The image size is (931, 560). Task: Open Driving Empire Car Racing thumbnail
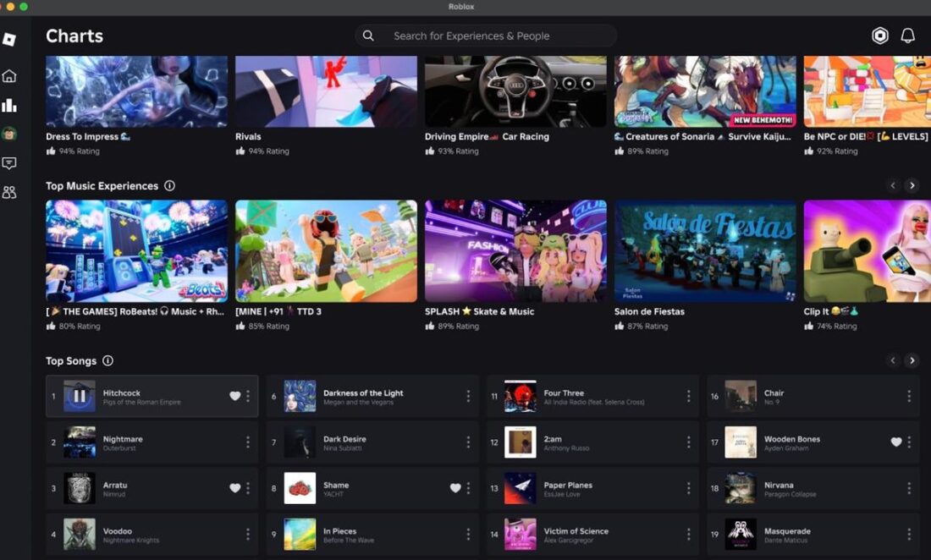(x=515, y=91)
